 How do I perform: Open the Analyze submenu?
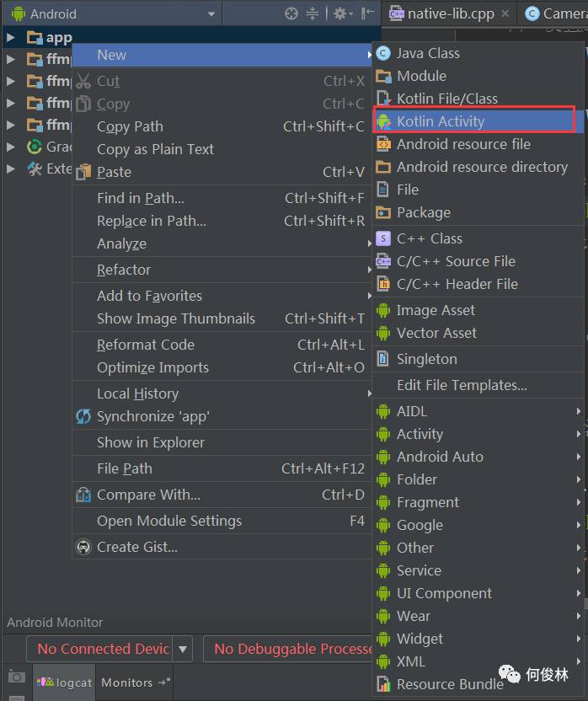(222, 243)
